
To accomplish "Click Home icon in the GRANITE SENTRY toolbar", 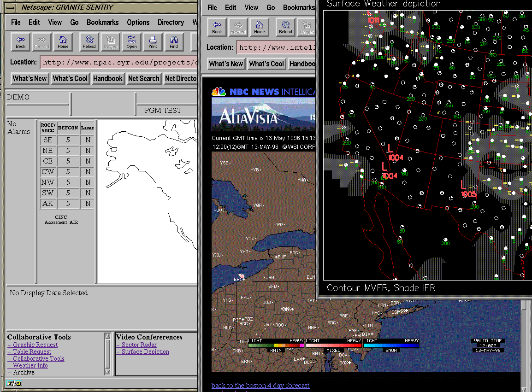I will (x=63, y=41).
